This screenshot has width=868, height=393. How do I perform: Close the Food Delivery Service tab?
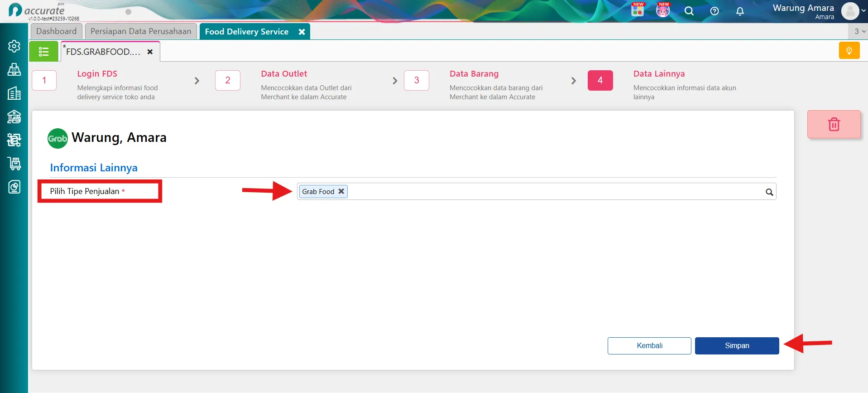302,32
